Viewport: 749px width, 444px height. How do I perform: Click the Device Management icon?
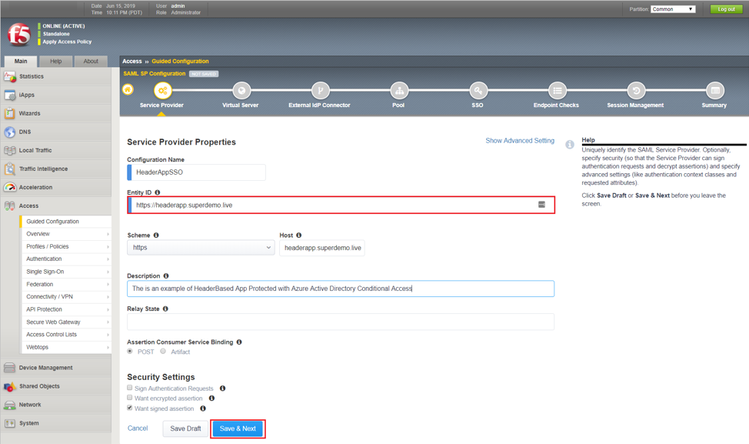point(10,368)
